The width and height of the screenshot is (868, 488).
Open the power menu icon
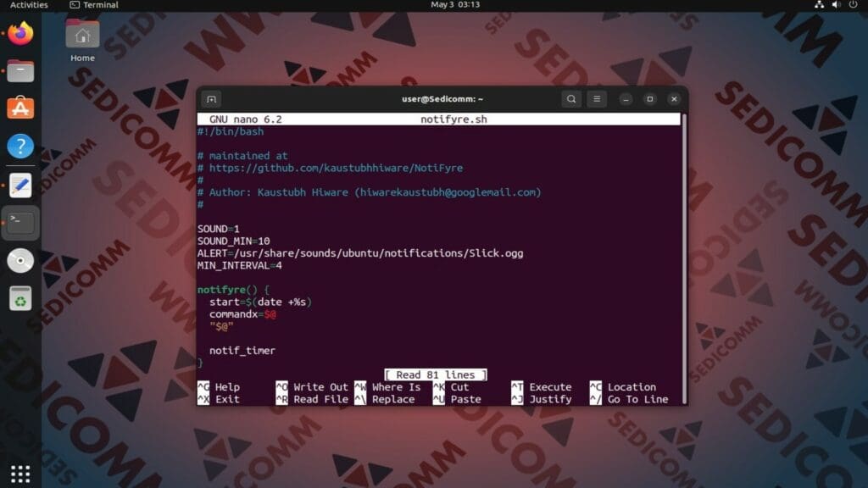click(853, 4)
